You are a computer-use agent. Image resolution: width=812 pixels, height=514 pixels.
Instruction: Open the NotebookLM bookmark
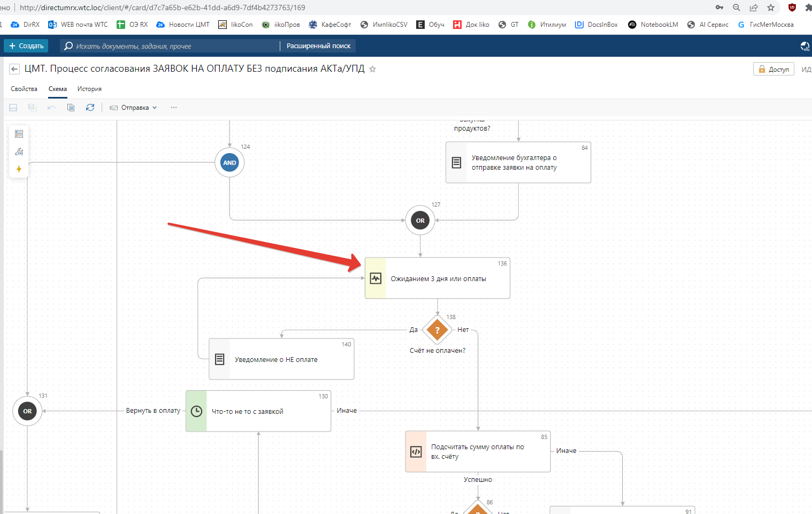coord(653,25)
